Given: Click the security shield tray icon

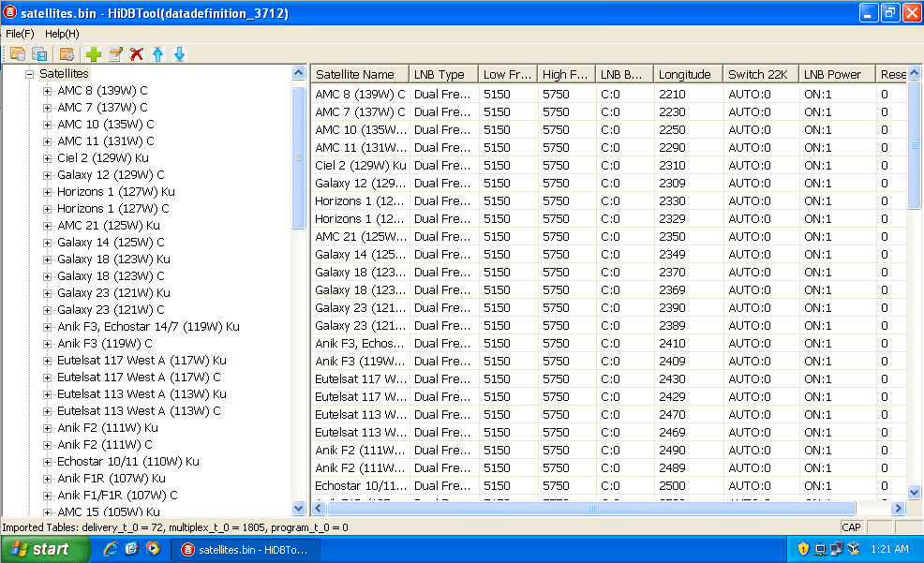Looking at the screenshot, I should (802, 549).
